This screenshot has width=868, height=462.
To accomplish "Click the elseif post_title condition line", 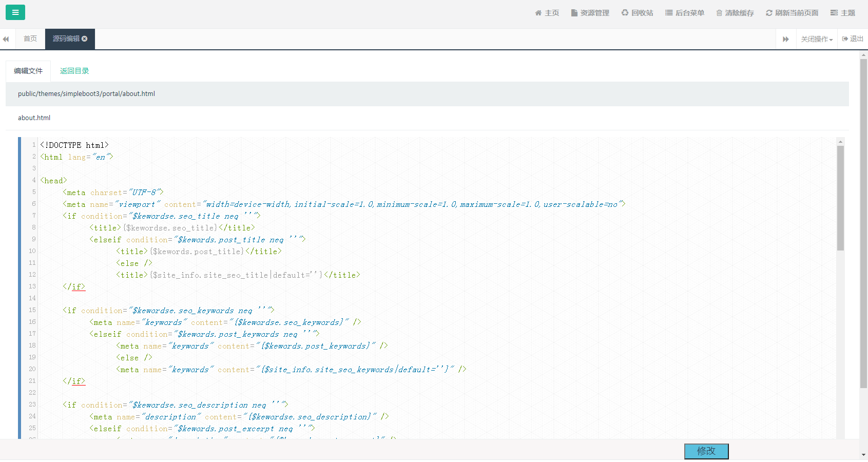I will 198,240.
